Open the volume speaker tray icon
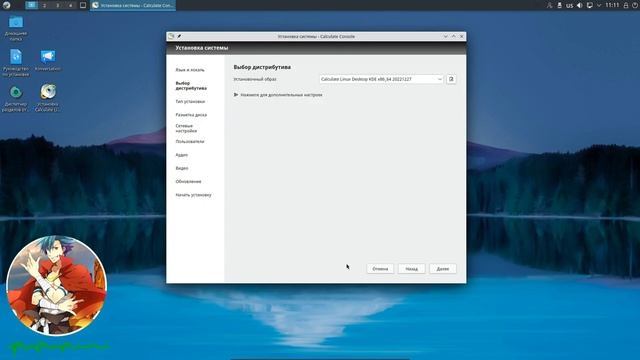This screenshot has height=360, width=640. click(580, 5)
